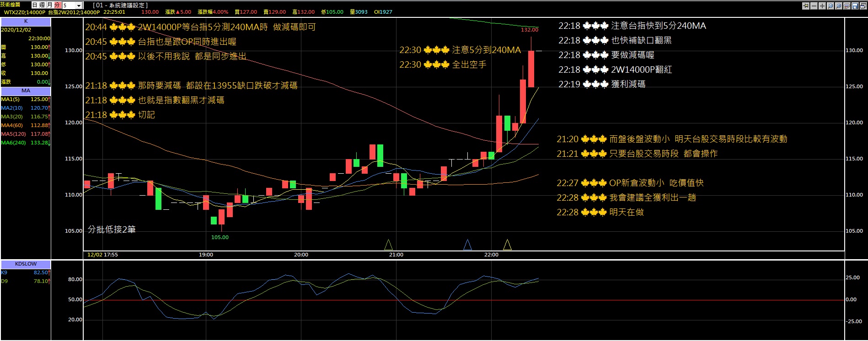This screenshot has width=868, height=341.
Task: Click the 12/02 17:55 time axis label
Action: pyautogui.click(x=102, y=255)
